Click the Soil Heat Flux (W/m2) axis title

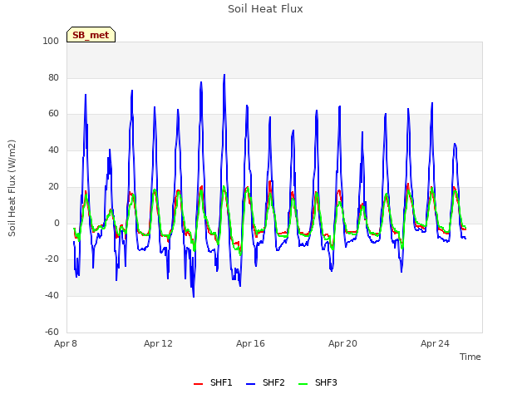pos(12,188)
